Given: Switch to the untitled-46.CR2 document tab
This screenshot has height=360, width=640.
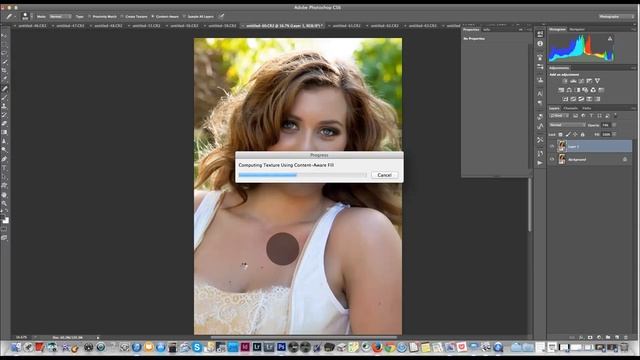Looking at the screenshot, I should click(33, 26).
